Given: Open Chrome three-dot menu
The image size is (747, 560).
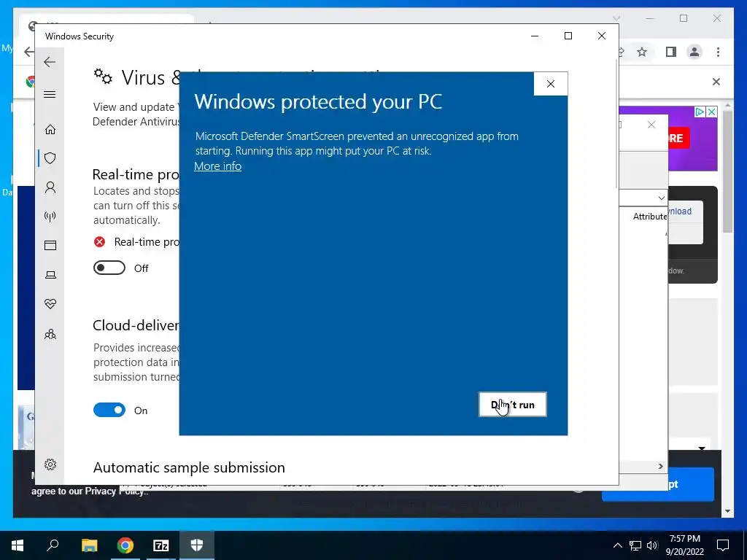Looking at the screenshot, I should (718, 52).
